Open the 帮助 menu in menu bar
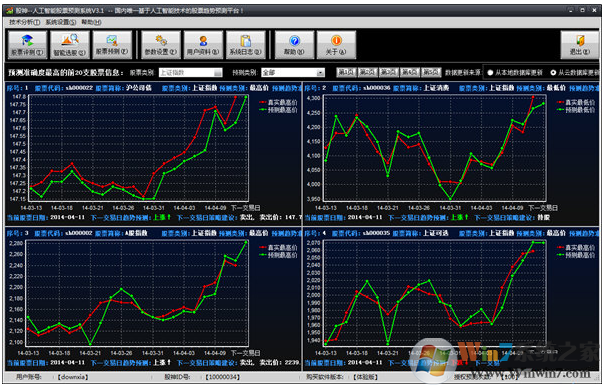Viewport: 607px width, 387px height. point(91,22)
